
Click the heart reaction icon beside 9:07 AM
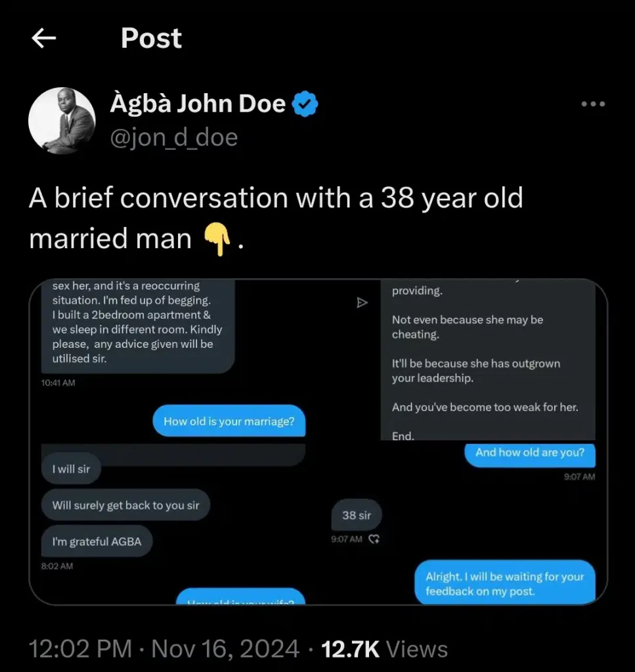coord(375,539)
